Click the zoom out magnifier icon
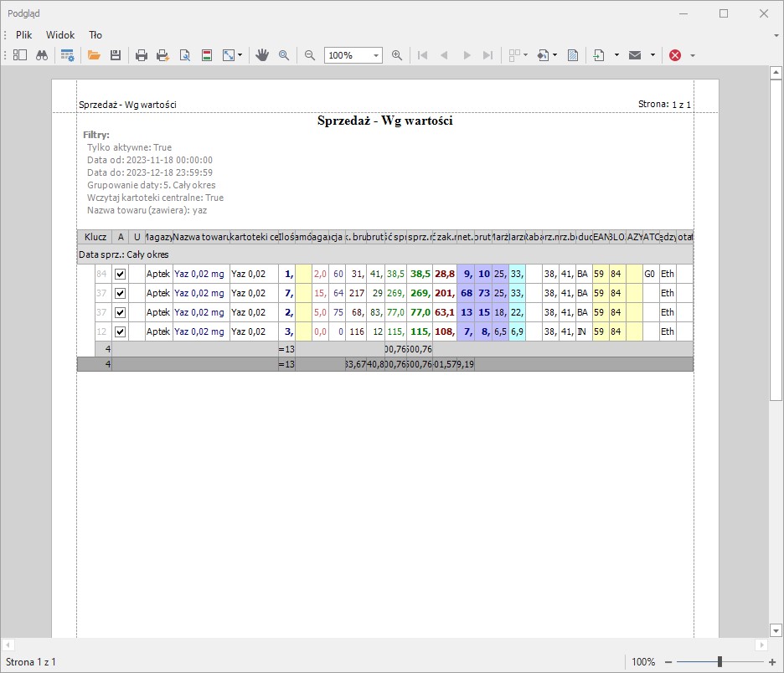784x673 pixels. tap(310, 55)
